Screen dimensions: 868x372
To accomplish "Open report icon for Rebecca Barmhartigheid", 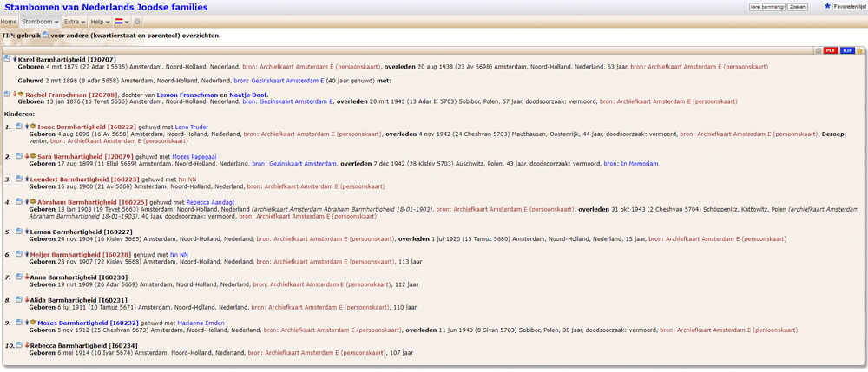I will pyautogui.click(x=20, y=345).
